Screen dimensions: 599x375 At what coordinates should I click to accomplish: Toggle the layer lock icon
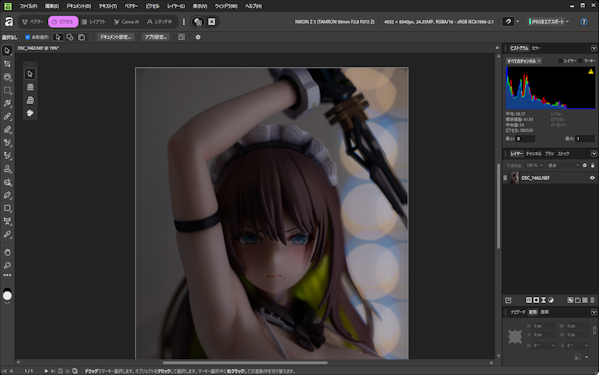tap(593, 165)
